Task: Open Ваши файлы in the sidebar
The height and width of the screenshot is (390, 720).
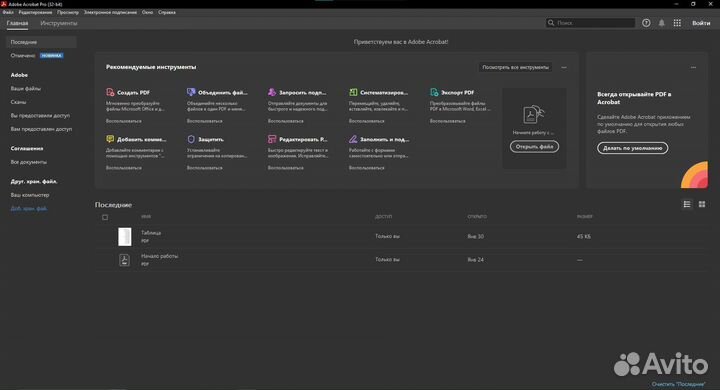Action: pyautogui.click(x=26, y=89)
